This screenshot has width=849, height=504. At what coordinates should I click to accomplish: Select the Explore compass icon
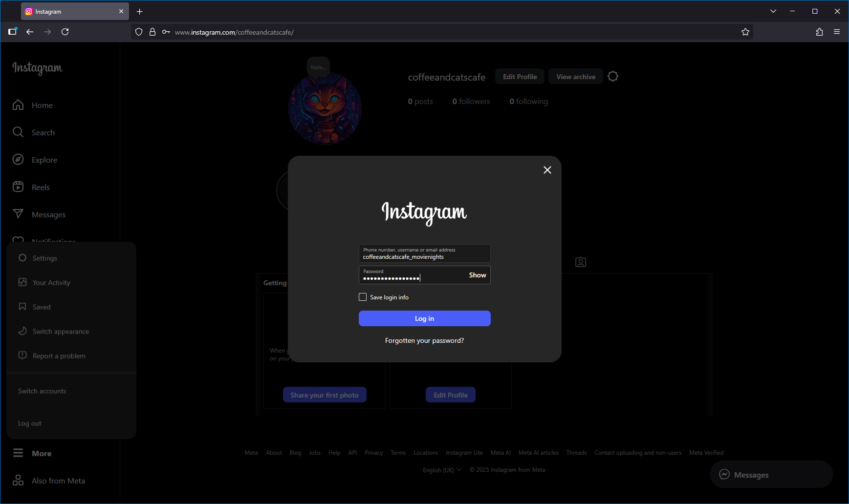click(x=18, y=160)
